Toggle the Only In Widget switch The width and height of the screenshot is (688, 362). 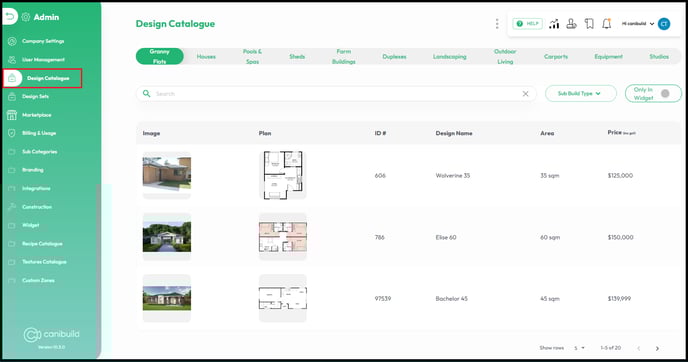(665, 93)
